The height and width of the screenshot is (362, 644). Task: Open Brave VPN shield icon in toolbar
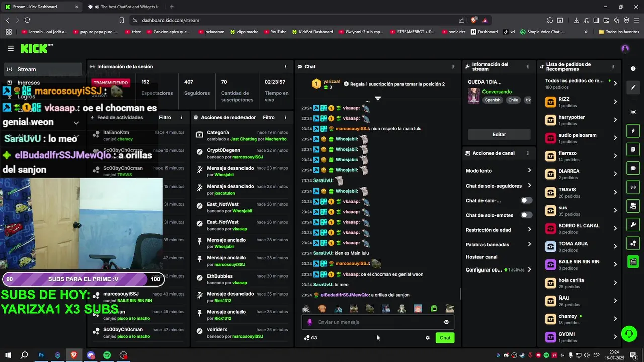[626, 20]
